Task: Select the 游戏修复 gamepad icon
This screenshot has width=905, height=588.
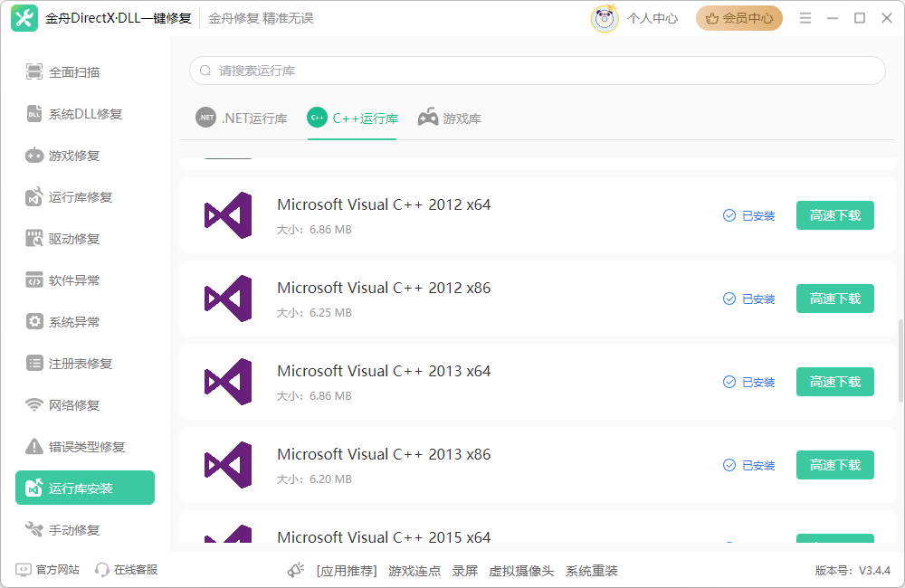Action: [34, 156]
